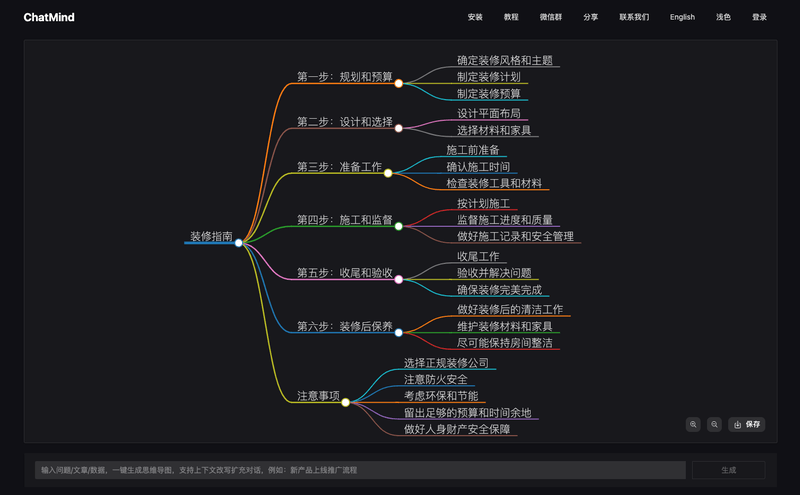Open the 联系我们 link
This screenshot has width=800, height=495.
pyautogui.click(x=634, y=17)
